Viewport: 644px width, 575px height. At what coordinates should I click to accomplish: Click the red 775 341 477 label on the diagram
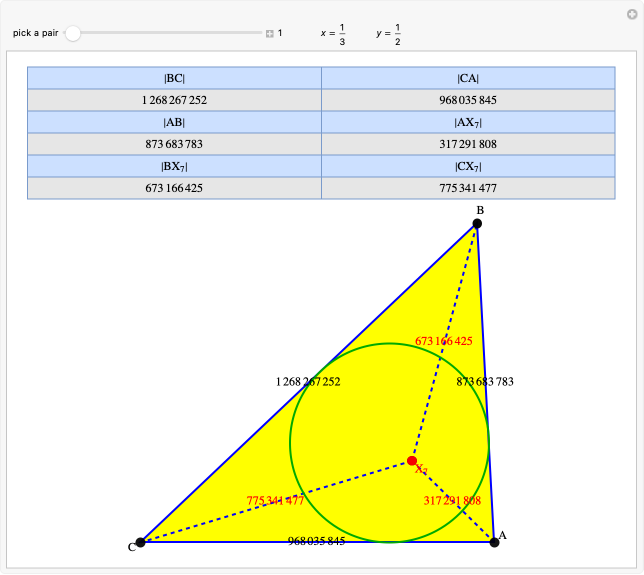(275, 500)
